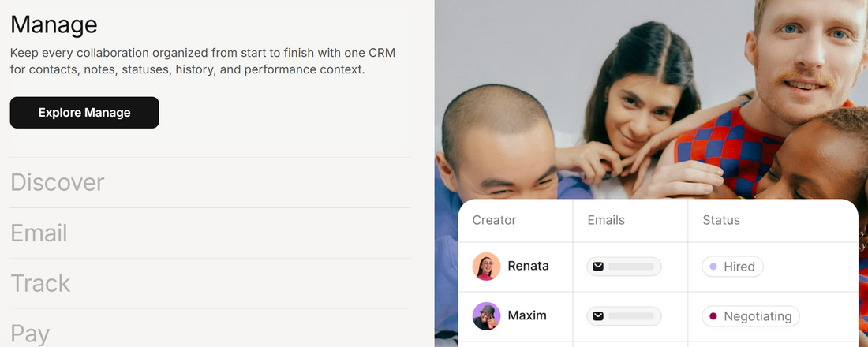Click the envelope icon in Maxim's row
The width and height of the screenshot is (868, 347).
click(x=598, y=316)
